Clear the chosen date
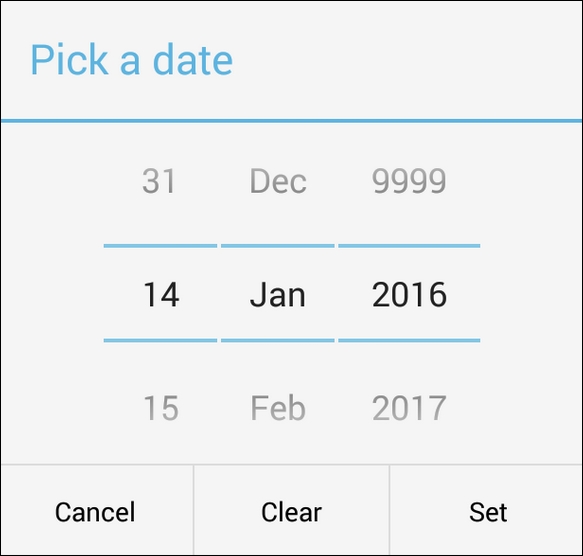 point(292,510)
